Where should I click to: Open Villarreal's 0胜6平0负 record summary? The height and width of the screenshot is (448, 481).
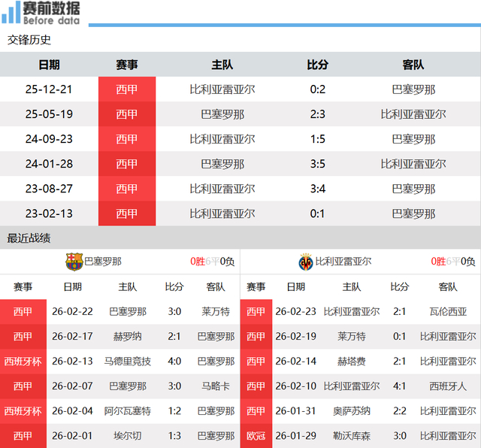pos(452,262)
